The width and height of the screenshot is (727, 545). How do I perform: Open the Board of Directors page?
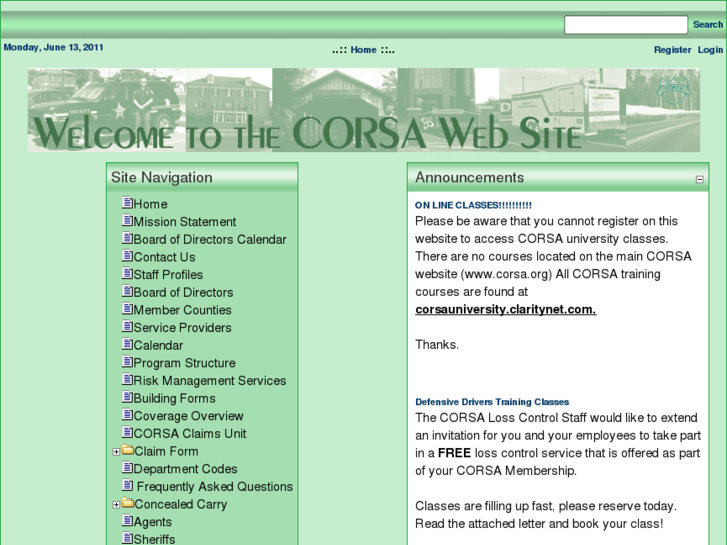[x=183, y=292]
